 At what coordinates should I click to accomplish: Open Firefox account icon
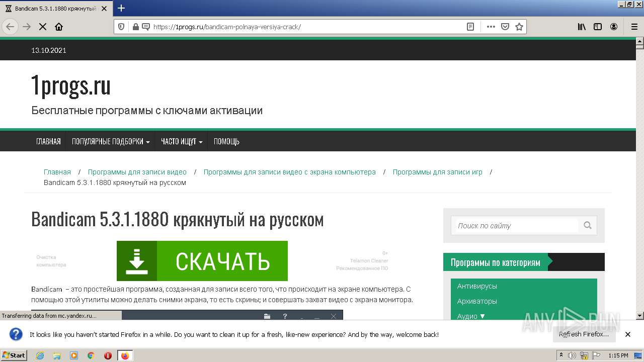tap(614, 27)
